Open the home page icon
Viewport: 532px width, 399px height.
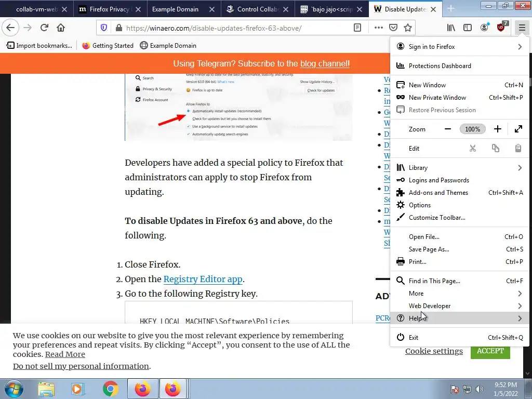click(x=61, y=28)
